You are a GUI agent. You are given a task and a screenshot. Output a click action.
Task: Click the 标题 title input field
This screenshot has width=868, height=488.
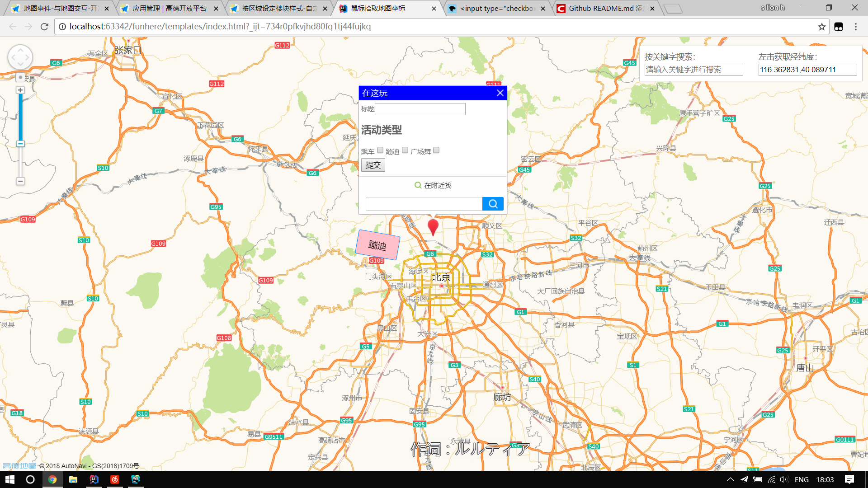(420, 109)
